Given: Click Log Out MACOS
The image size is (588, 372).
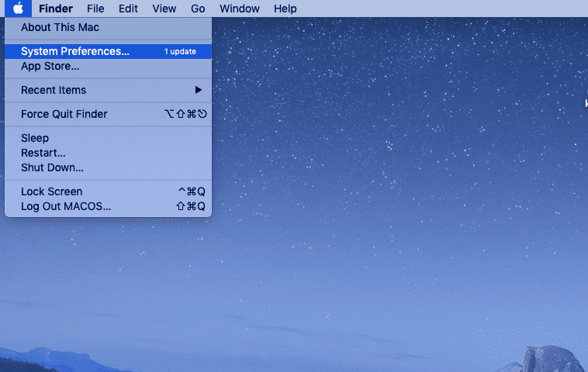Looking at the screenshot, I should 66,206.
